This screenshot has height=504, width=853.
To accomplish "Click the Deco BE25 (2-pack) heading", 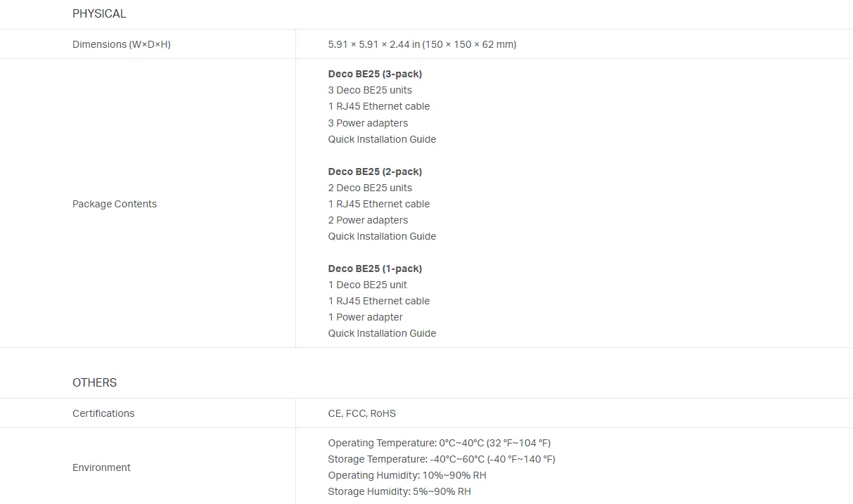I will 375,172.
